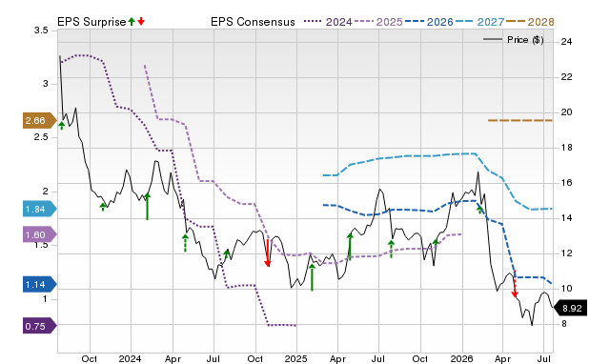
Task: Click the red down arrow in the EPS Surprise legend
Action: (x=141, y=21)
